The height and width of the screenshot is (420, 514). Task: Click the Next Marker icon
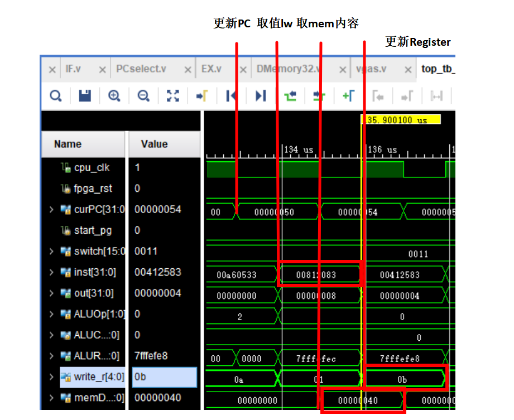407,96
